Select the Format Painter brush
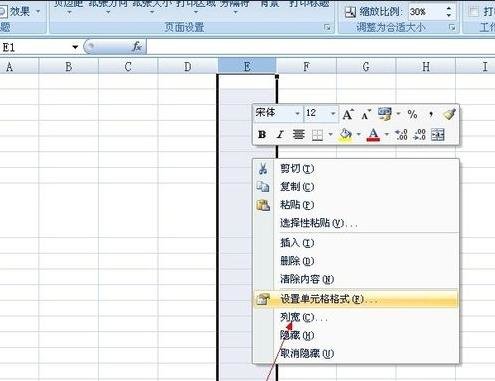495x381 pixels. [449, 114]
